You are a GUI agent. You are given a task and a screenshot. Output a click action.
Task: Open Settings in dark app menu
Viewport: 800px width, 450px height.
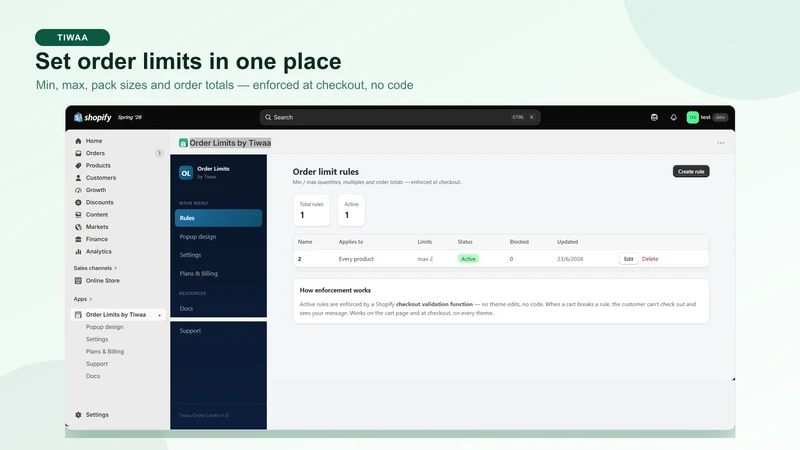point(190,255)
